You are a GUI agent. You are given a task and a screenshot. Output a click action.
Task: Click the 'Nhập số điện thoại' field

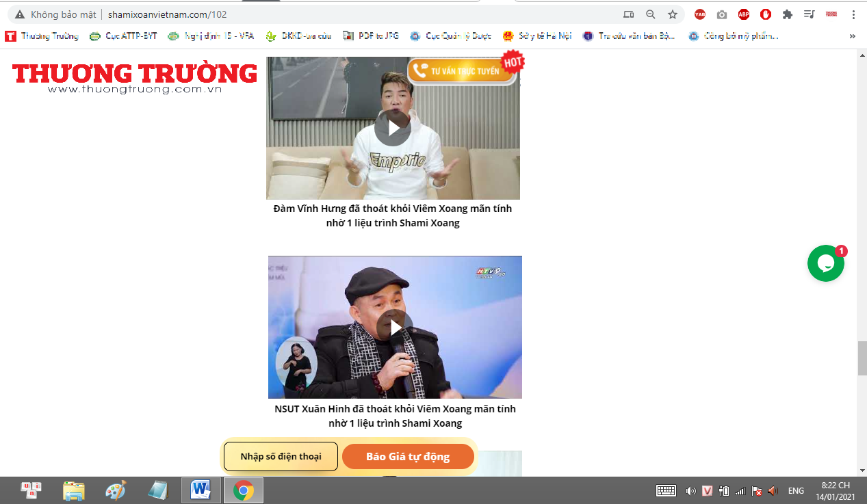281,457
